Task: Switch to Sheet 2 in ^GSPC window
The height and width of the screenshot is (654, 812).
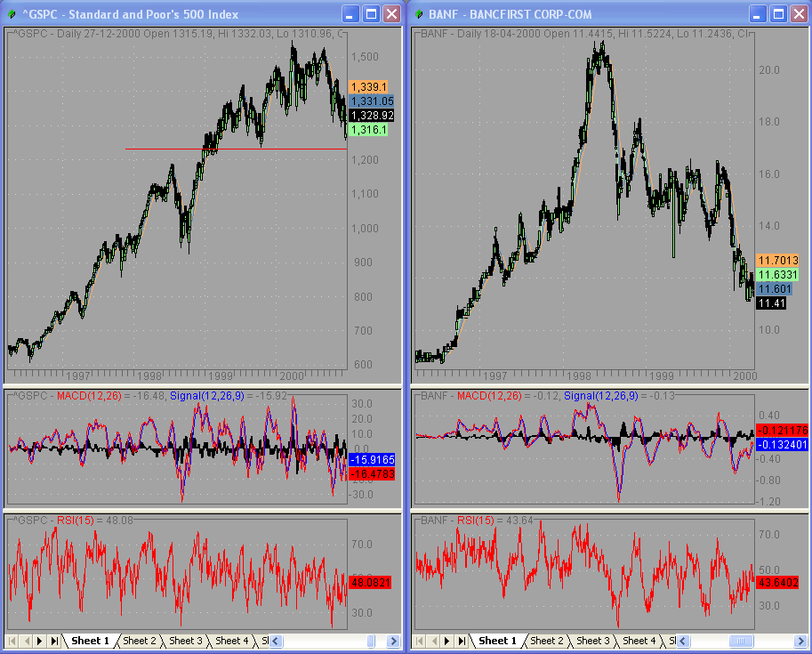Action: (139, 641)
